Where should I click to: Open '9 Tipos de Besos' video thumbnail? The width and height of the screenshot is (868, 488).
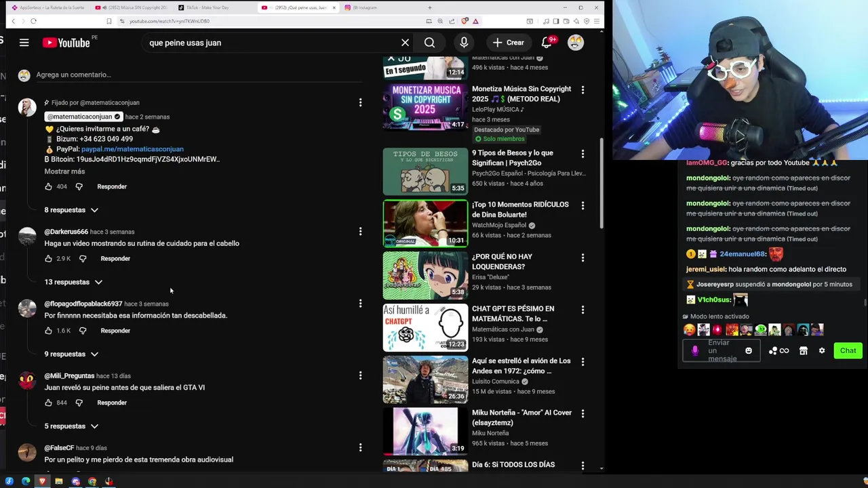click(x=425, y=171)
